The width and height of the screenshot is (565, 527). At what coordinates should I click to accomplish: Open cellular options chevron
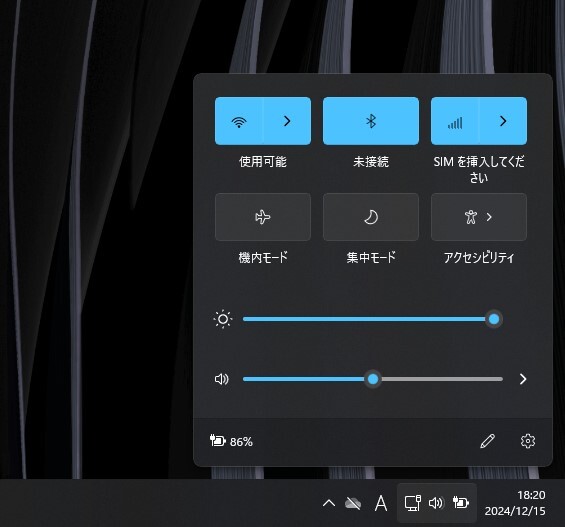(503, 121)
